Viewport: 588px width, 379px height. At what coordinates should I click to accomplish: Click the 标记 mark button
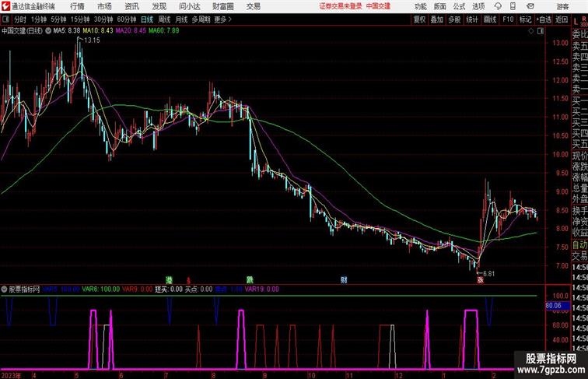tap(525, 19)
